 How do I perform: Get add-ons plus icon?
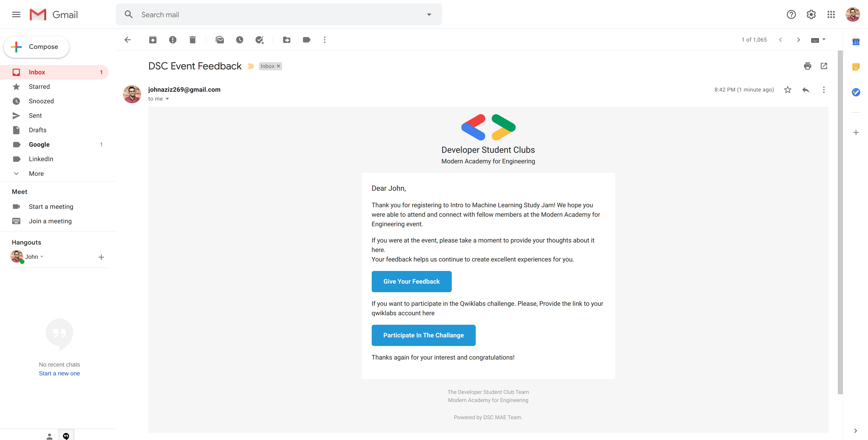pos(856,132)
